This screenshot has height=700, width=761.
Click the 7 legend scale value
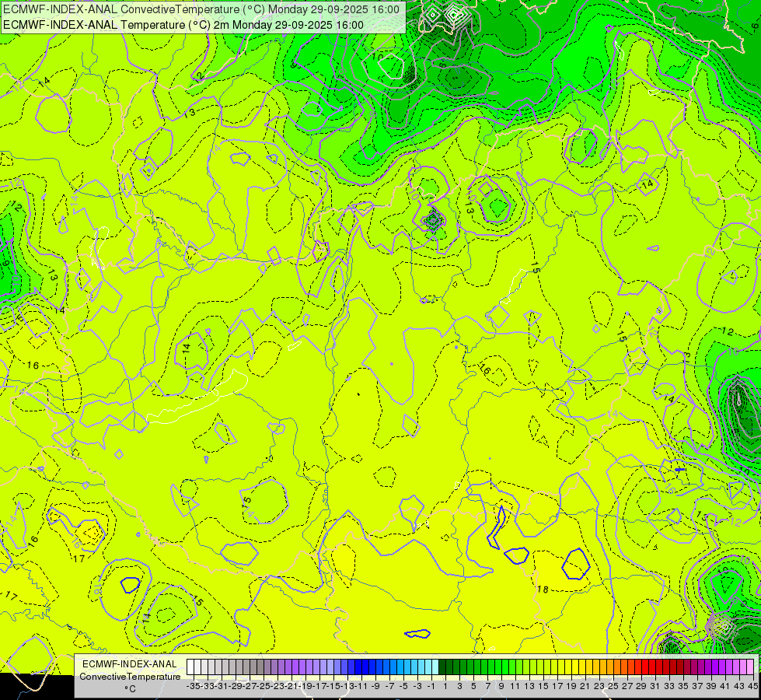coord(487,687)
